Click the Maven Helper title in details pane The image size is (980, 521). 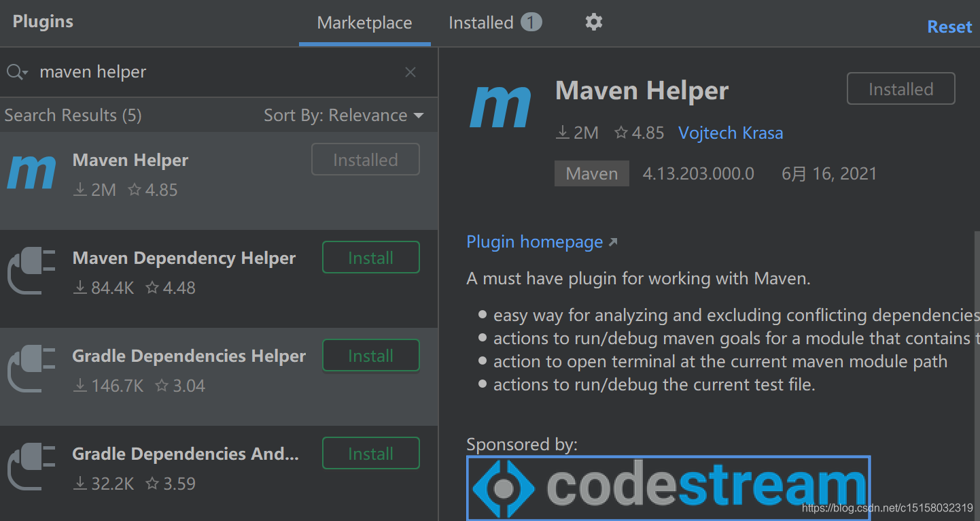[x=642, y=90]
